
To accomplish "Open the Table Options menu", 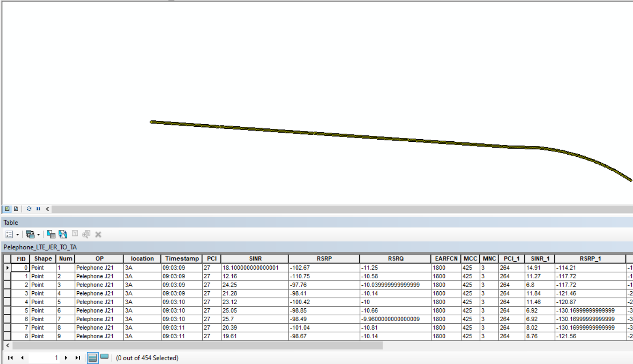I will coord(9,235).
